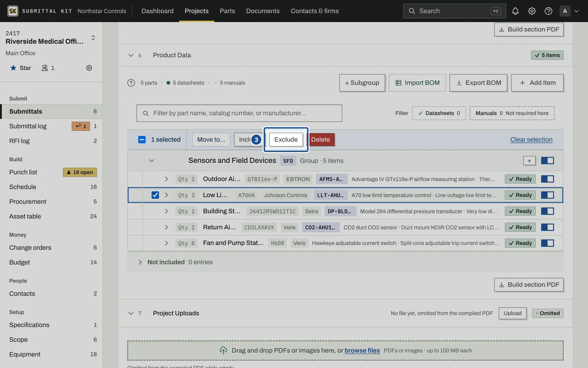This screenshot has width=588, height=368.
Task: Click Ready status of Return Ai row
Action: click(520, 227)
